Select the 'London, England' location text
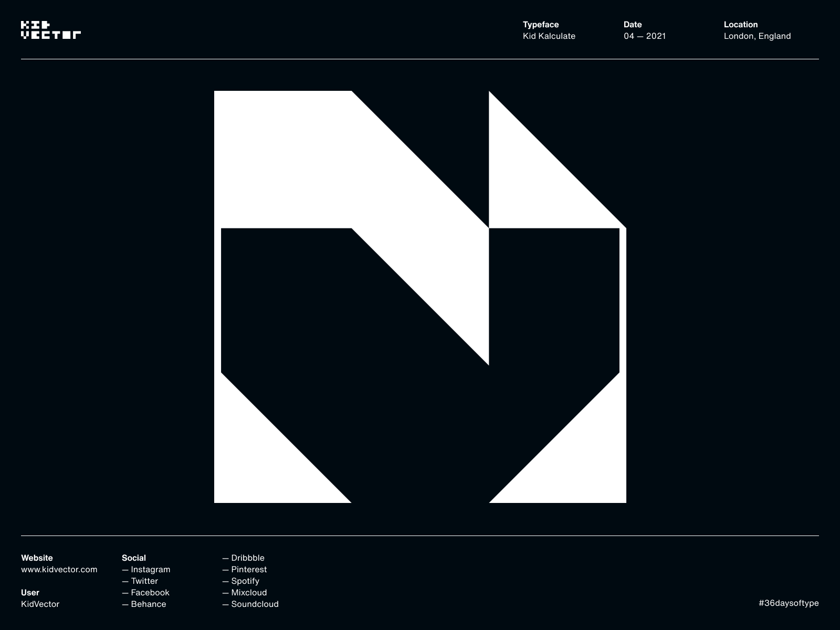840x630 pixels. (758, 36)
